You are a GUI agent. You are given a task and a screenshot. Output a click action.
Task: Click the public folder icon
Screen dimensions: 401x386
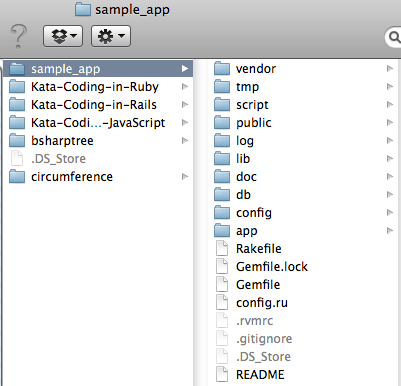222,123
